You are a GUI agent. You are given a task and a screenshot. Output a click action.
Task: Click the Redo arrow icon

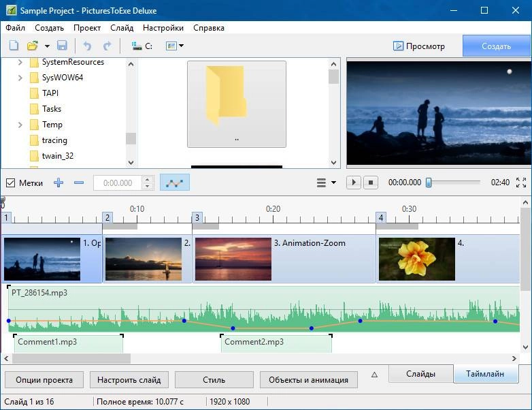[x=107, y=46]
